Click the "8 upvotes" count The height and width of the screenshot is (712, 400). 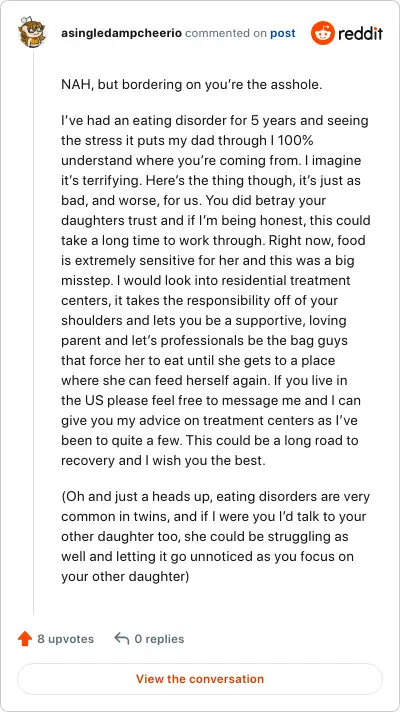pos(65,639)
